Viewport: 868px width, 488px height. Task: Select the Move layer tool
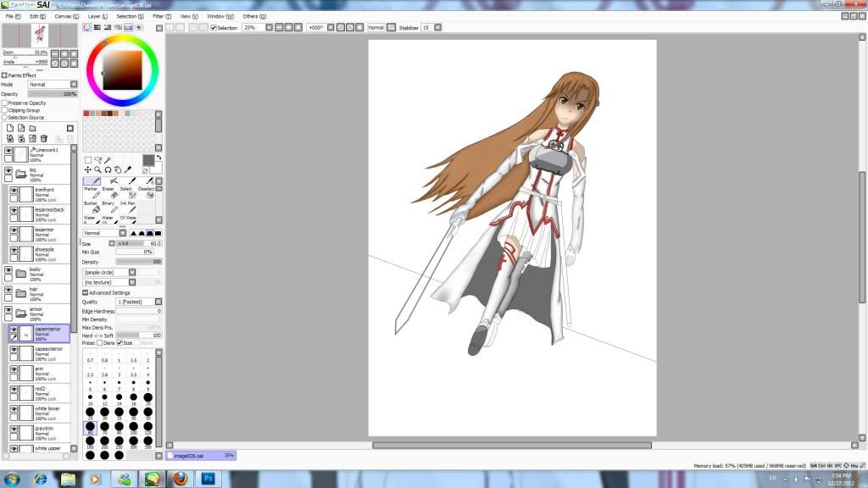pyautogui.click(x=88, y=169)
